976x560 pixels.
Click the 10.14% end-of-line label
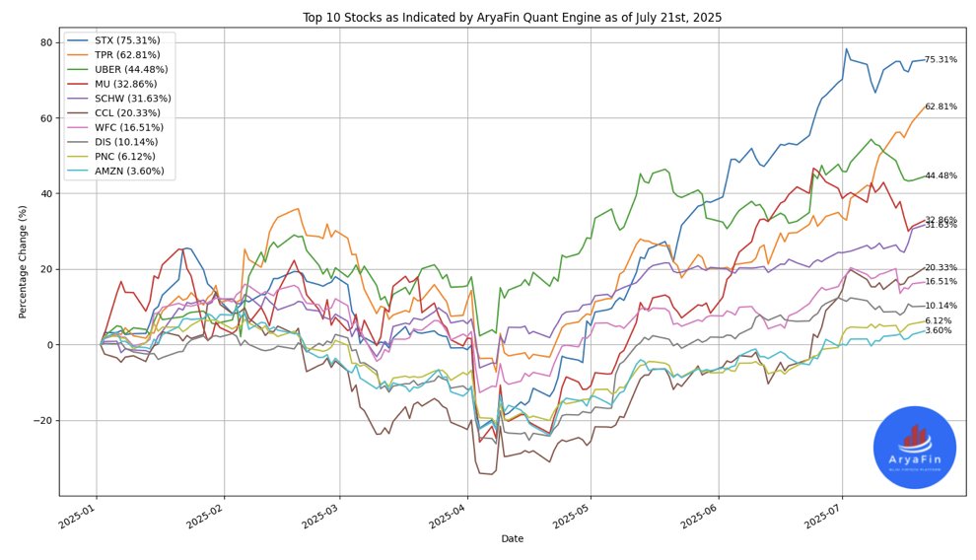pyautogui.click(x=941, y=306)
